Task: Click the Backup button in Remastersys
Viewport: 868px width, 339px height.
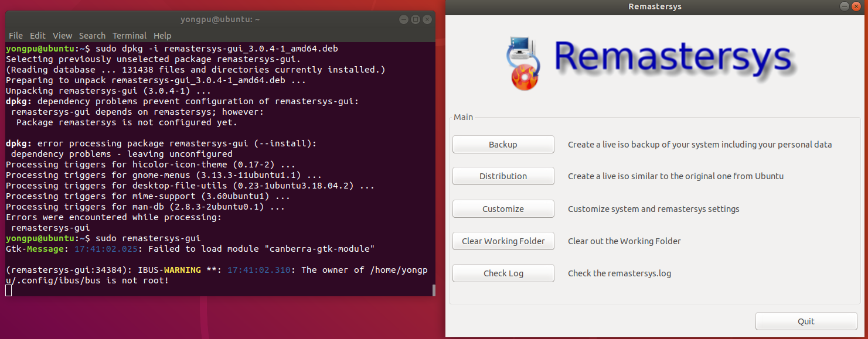Action: click(503, 145)
